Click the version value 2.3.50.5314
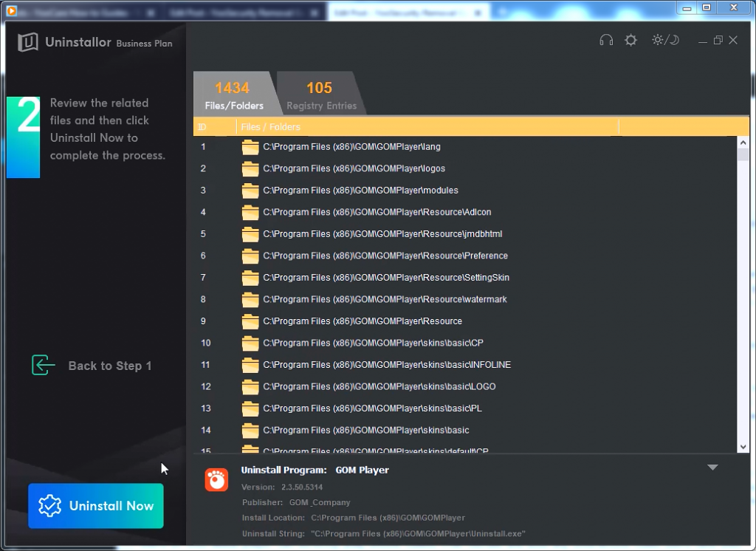The image size is (756, 551). pyautogui.click(x=302, y=487)
